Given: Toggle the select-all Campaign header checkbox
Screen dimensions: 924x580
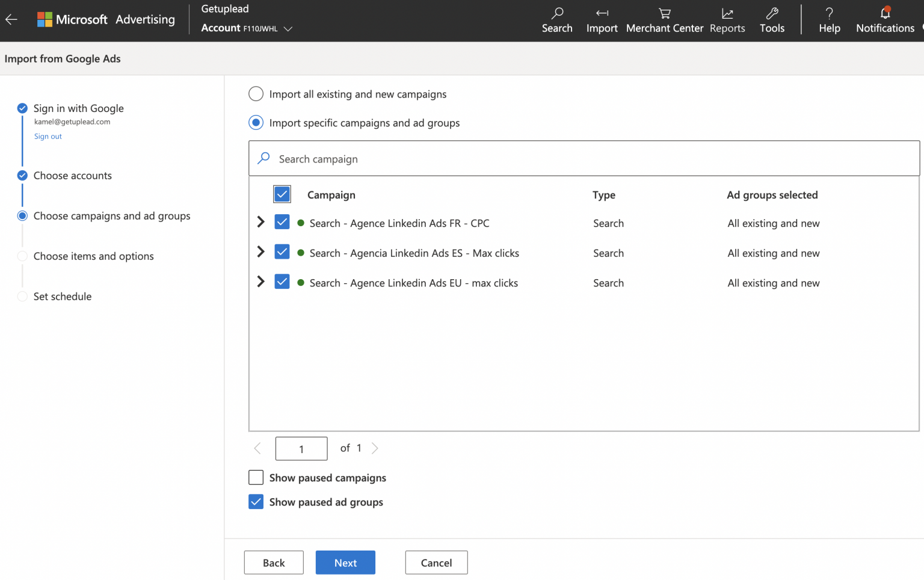Looking at the screenshot, I should click(282, 194).
